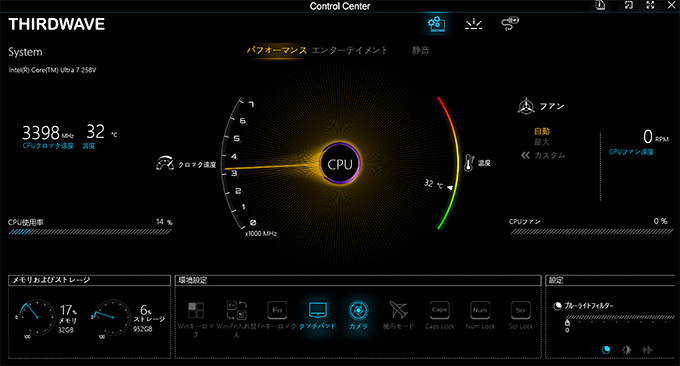Set fan mode to 自動
This screenshot has height=366, width=680.
click(x=542, y=131)
